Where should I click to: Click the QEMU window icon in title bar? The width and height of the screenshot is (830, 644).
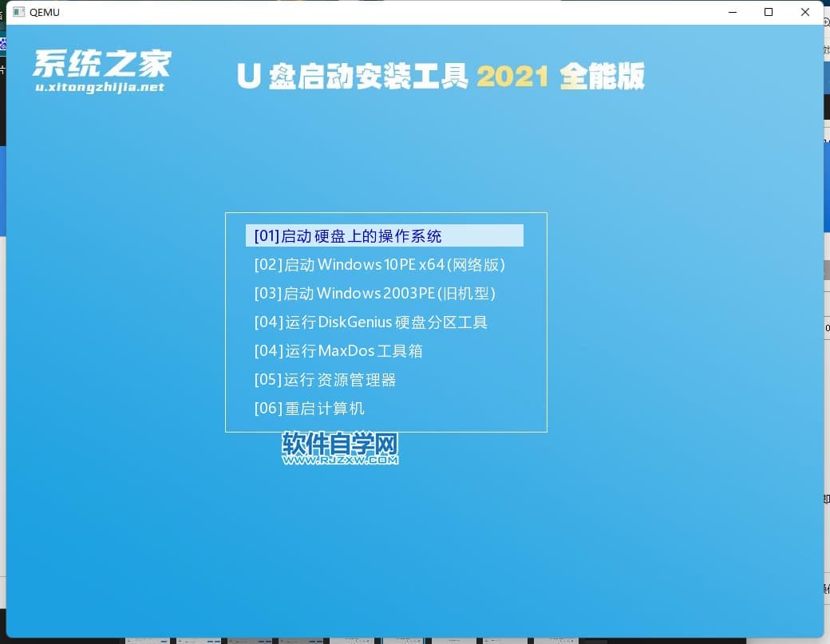pyautogui.click(x=18, y=12)
